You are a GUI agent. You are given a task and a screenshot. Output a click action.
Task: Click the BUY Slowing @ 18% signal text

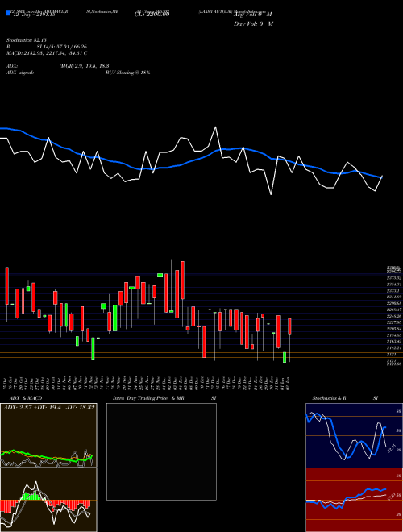[127, 73]
